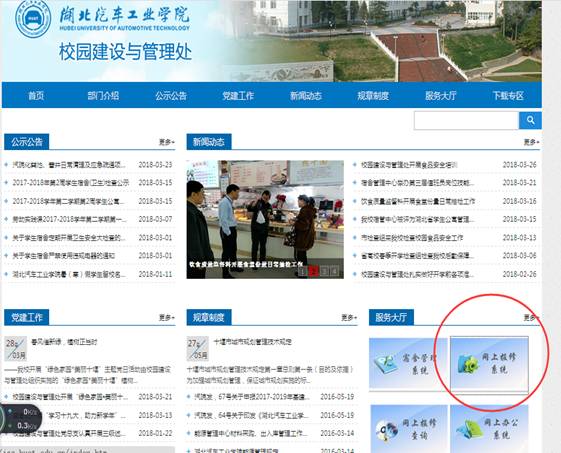The height and width of the screenshot is (453, 561).
Task: Open '十堰市城市规划管理技术规定' featured title
Action: [253, 342]
